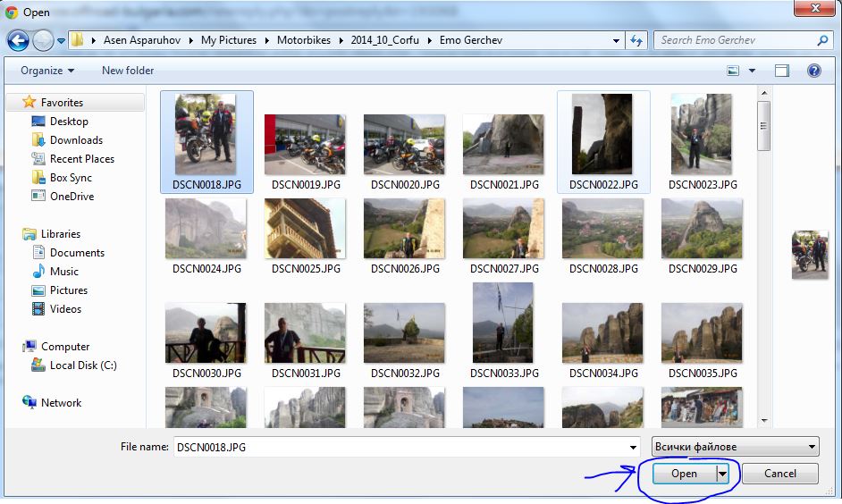The height and width of the screenshot is (504, 842).
Task: Click Motorbikes in the breadcrumb path
Action: pyautogui.click(x=304, y=40)
